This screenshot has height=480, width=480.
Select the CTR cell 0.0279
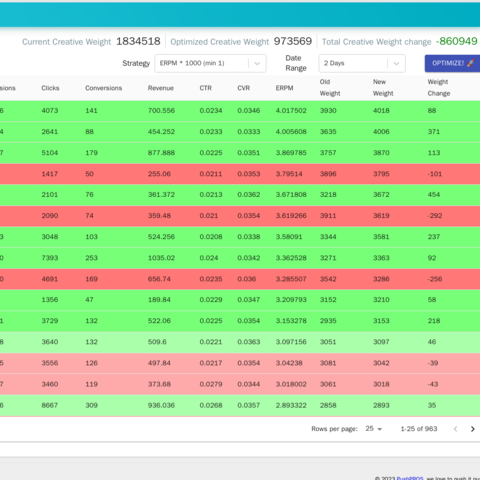211,384
